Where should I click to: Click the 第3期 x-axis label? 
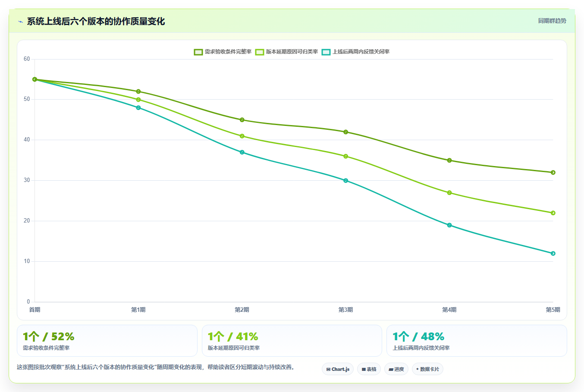point(346,310)
